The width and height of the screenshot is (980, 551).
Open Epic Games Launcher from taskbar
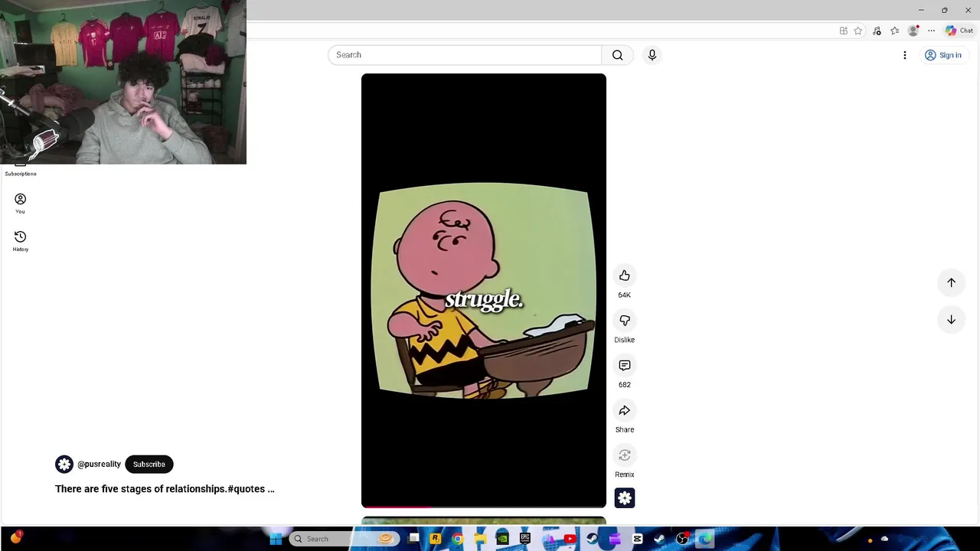coord(525,539)
